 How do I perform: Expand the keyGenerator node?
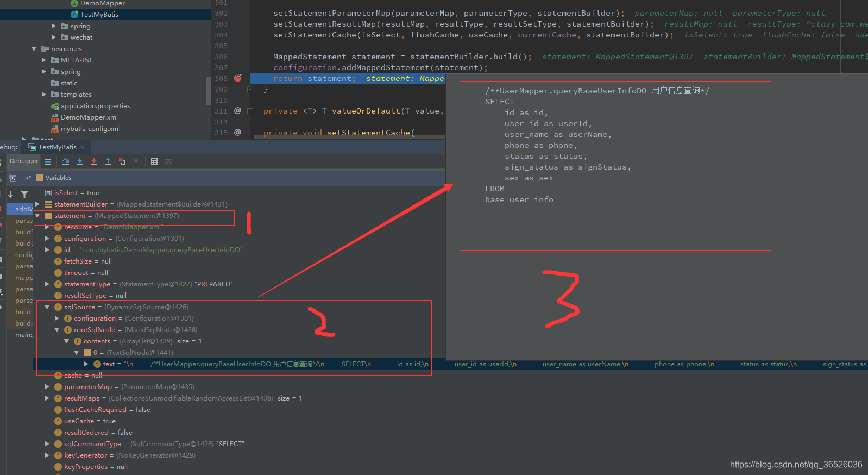tap(47, 455)
